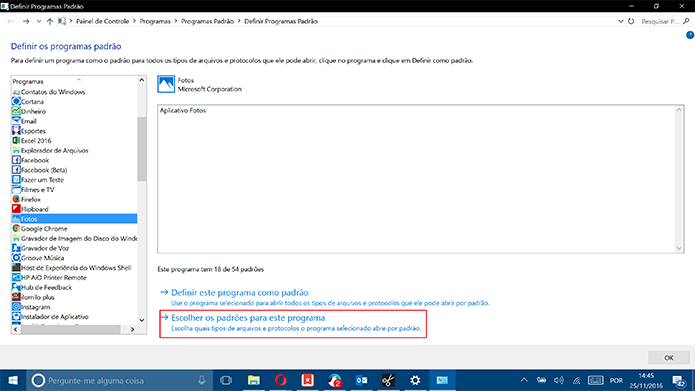Click the HP AiO Printer Remote icon
The height and width of the screenshot is (391, 695).
[x=16, y=277]
